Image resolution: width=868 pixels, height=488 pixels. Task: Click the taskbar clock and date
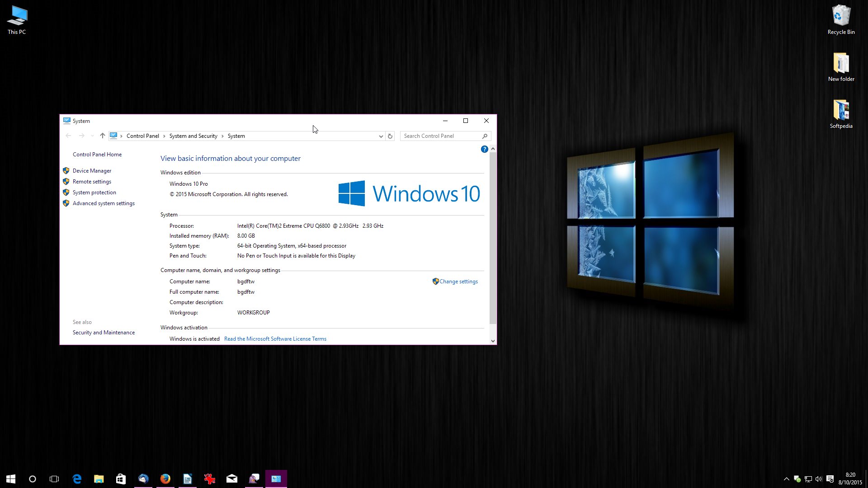(x=850, y=479)
